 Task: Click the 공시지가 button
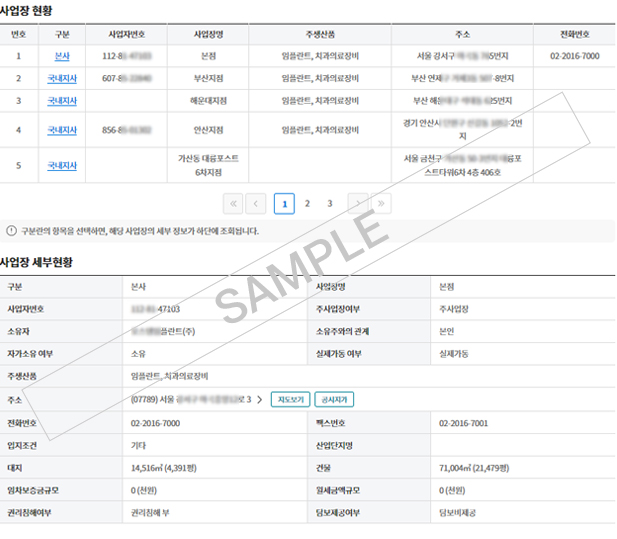coord(334,400)
